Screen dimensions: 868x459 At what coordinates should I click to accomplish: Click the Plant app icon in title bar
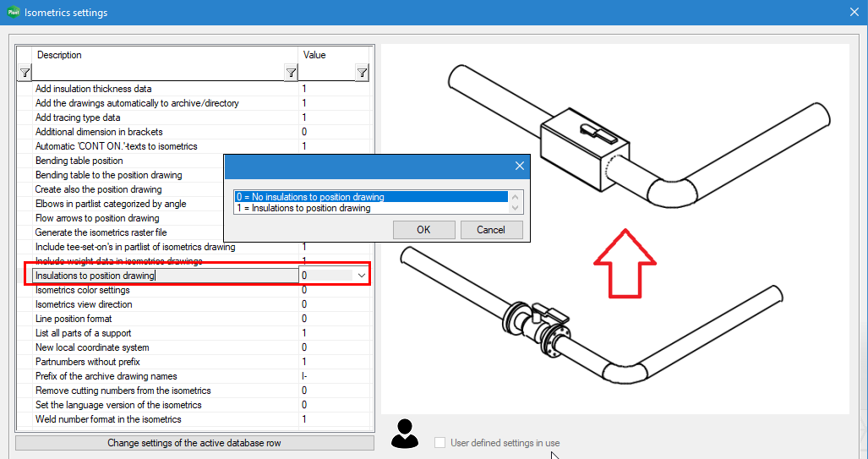(14, 12)
